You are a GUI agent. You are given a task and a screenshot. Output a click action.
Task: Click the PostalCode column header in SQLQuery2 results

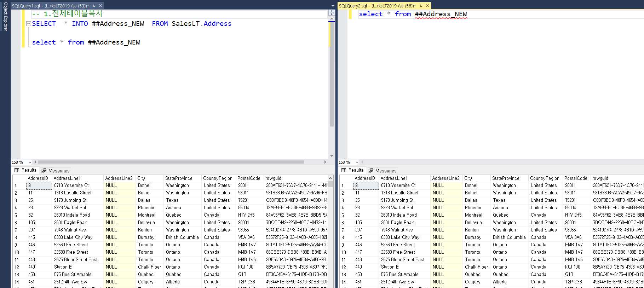[577, 178]
